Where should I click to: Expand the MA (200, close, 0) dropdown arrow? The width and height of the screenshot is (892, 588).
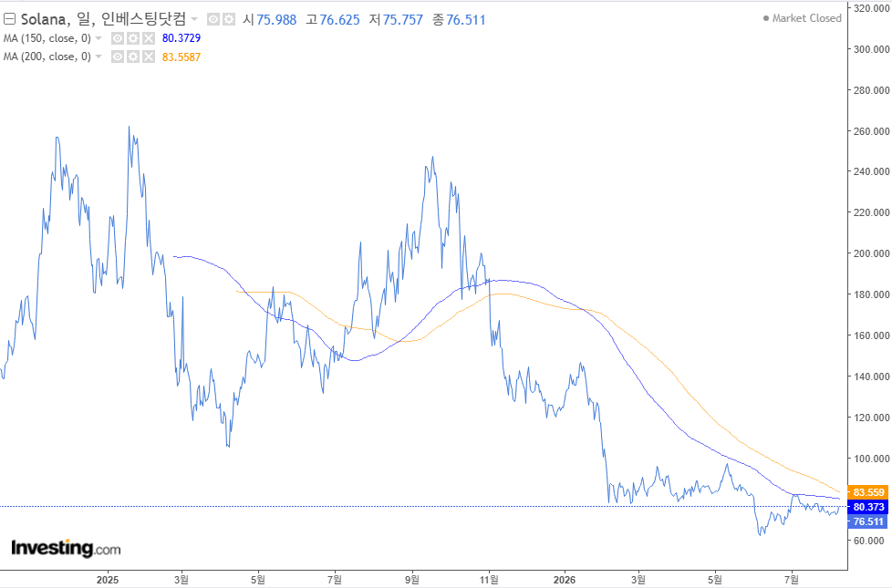99,57
